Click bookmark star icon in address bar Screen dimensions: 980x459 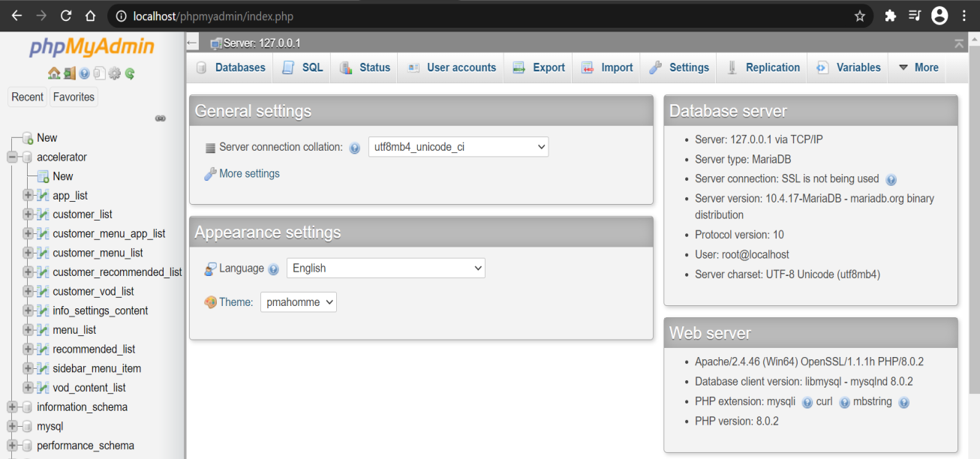pos(860,16)
